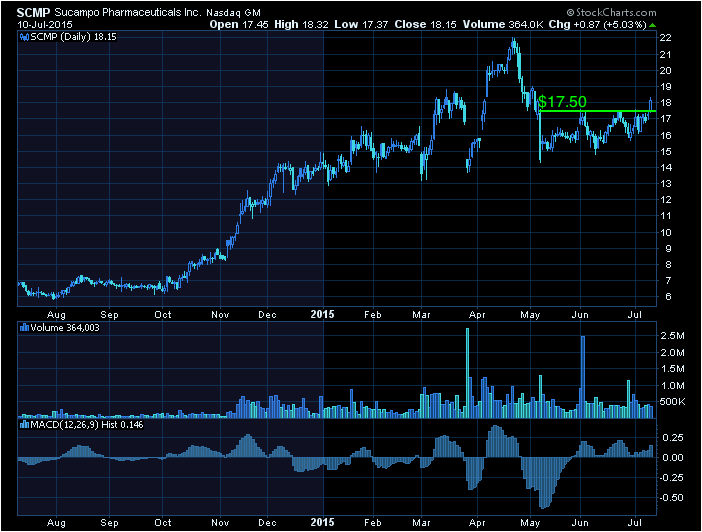Click the 10-Jul-2015 date label
702x532 pixels.
[44, 24]
